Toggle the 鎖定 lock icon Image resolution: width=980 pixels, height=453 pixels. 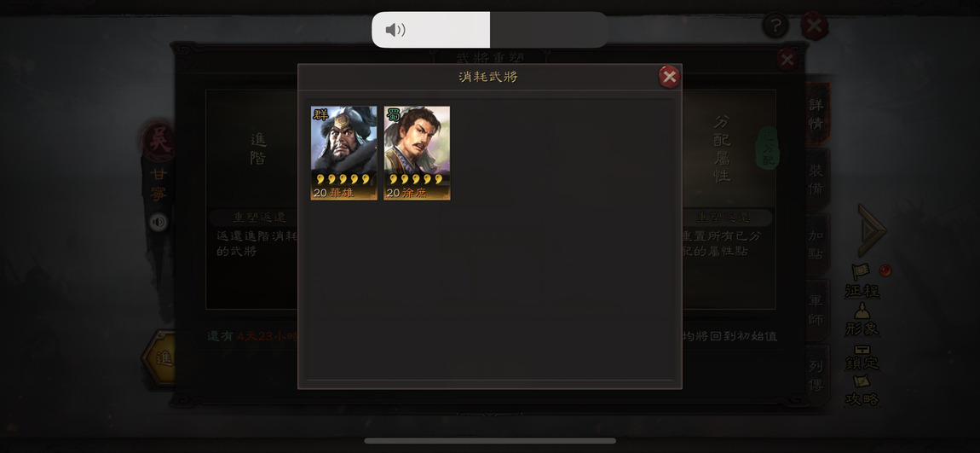pyautogui.click(x=862, y=357)
